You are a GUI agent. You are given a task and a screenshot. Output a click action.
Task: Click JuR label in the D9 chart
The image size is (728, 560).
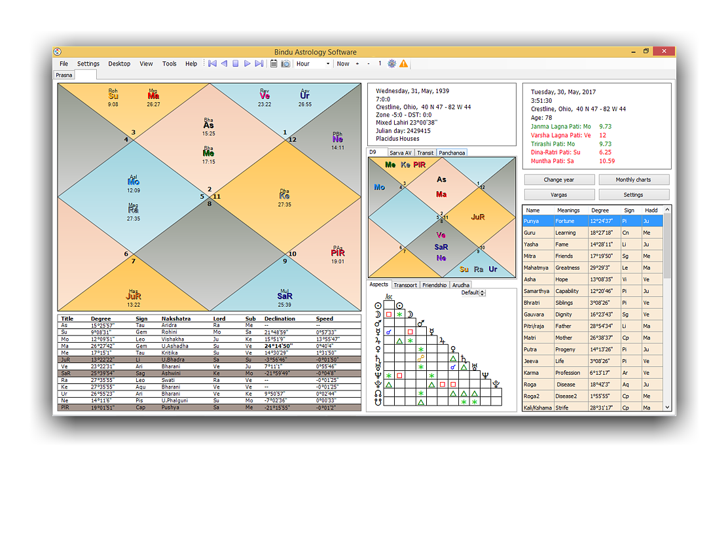pos(478,217)
